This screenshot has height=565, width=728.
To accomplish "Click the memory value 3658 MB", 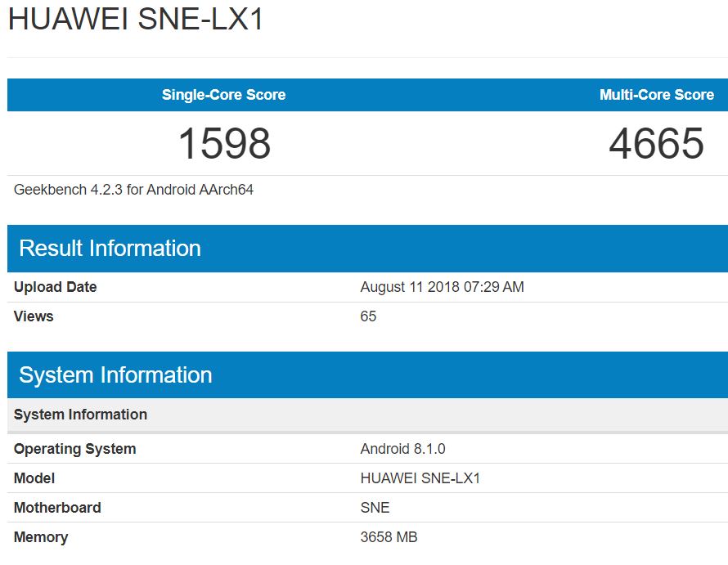I will [x=389, y=537].
